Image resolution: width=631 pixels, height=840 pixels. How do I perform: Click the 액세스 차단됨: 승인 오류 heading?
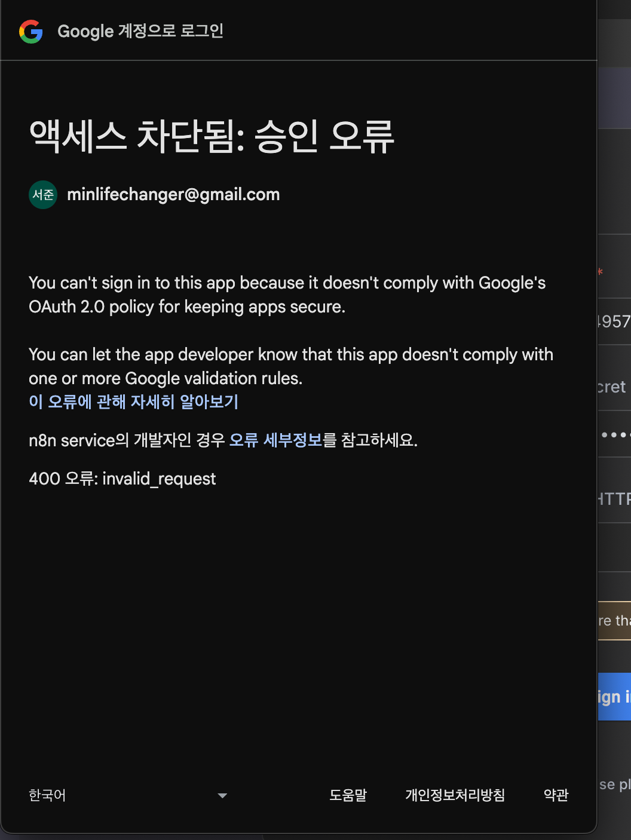212,136
